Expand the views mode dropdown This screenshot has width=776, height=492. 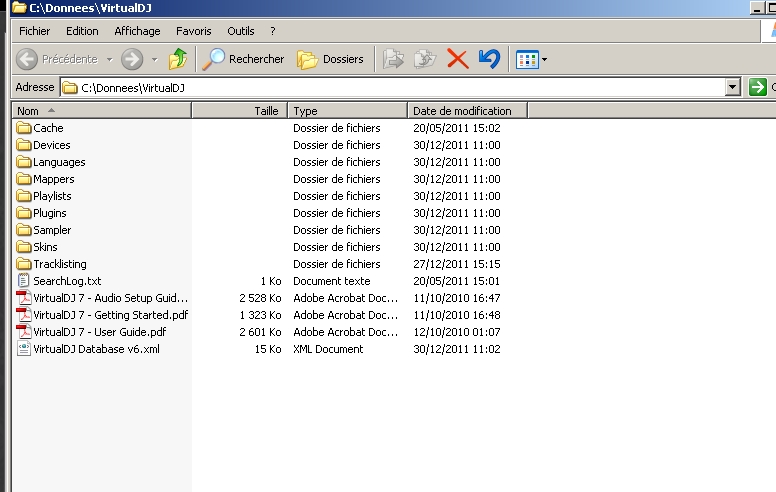click(544, 60)
